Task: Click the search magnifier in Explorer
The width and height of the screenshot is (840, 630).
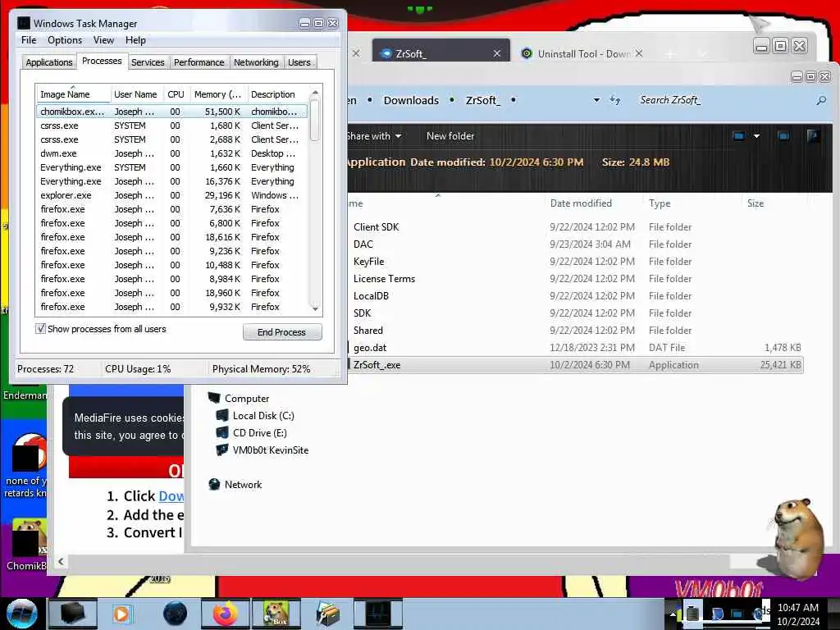Action: 821,100
